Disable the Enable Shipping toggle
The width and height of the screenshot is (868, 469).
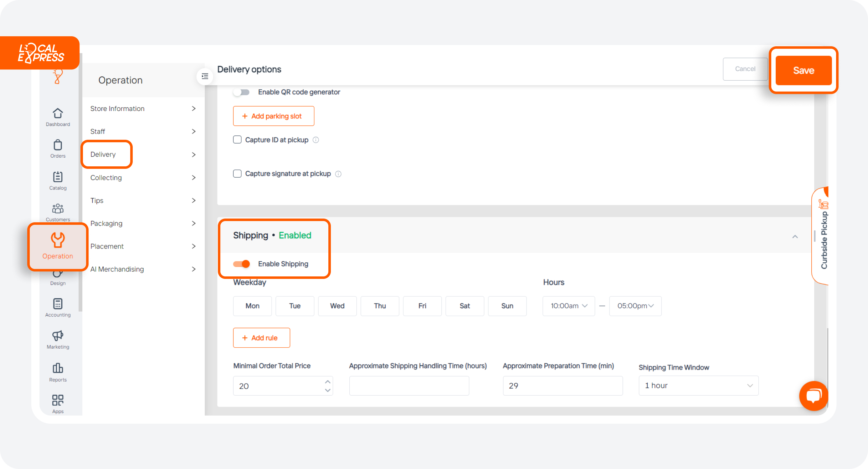(242, 264)
